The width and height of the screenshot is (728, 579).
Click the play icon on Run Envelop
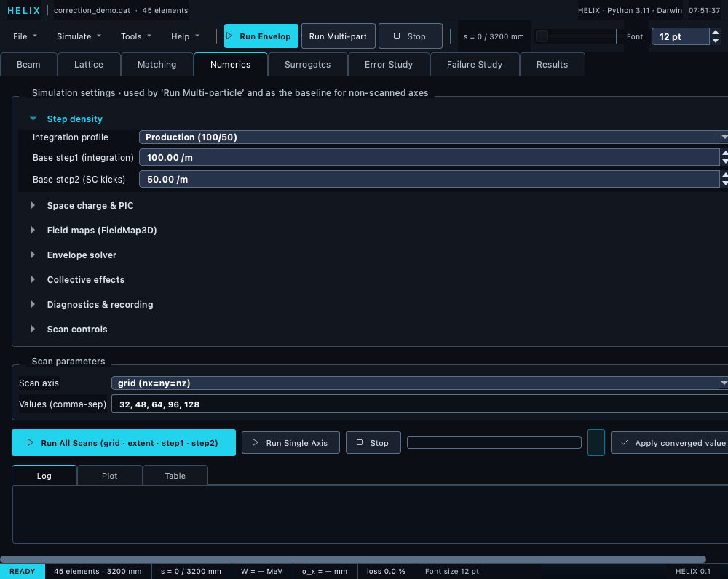click(229, 36)
